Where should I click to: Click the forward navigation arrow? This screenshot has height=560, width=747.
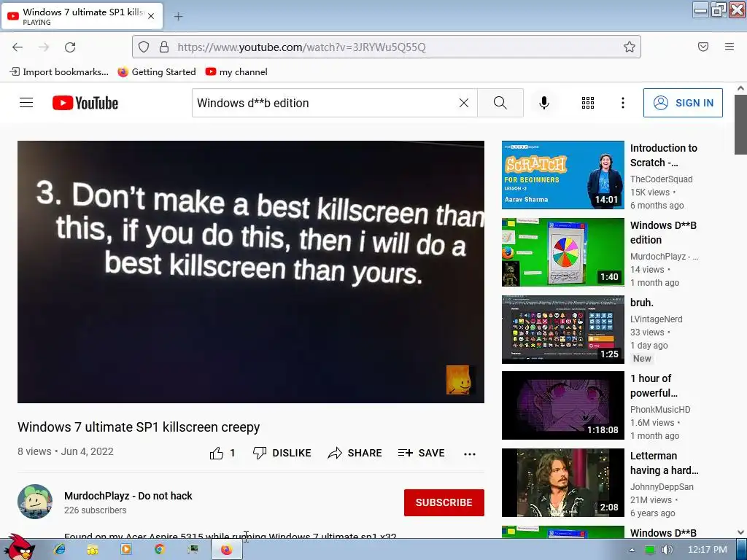[44, 47]
